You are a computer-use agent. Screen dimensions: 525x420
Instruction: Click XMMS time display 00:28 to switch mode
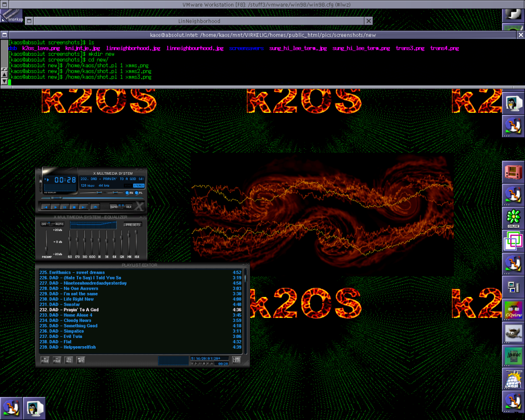pyautogui.click(x=65, y=180)
